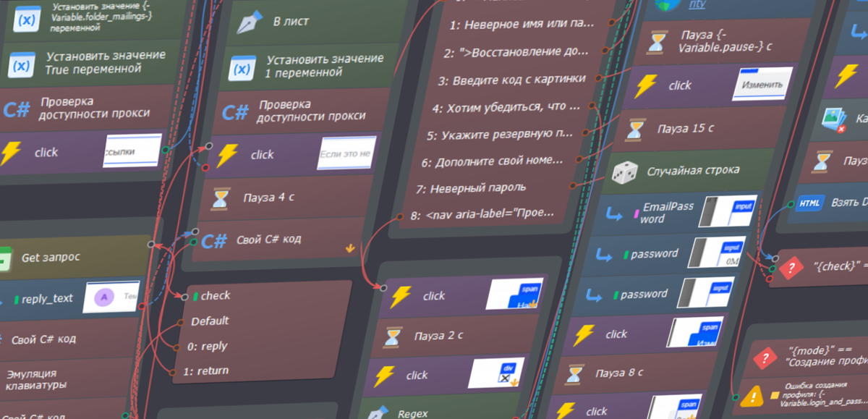868x419 pixels.
Task: Click the C# icon of 'Свой C# код' with orange arrow
Action: pyautogui.click(x=215, y=240)
